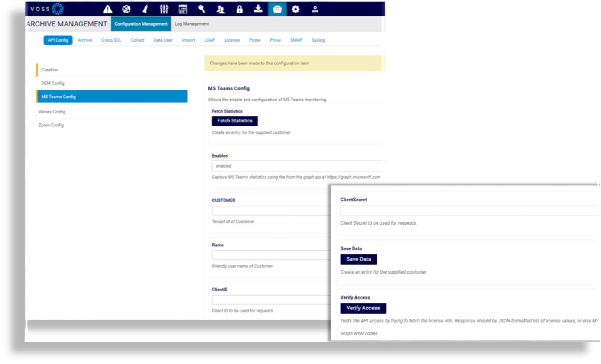Click the rocket icon in top bar
Screen dimensions: 601x364
pyautogui.click(x=145, y=9)
